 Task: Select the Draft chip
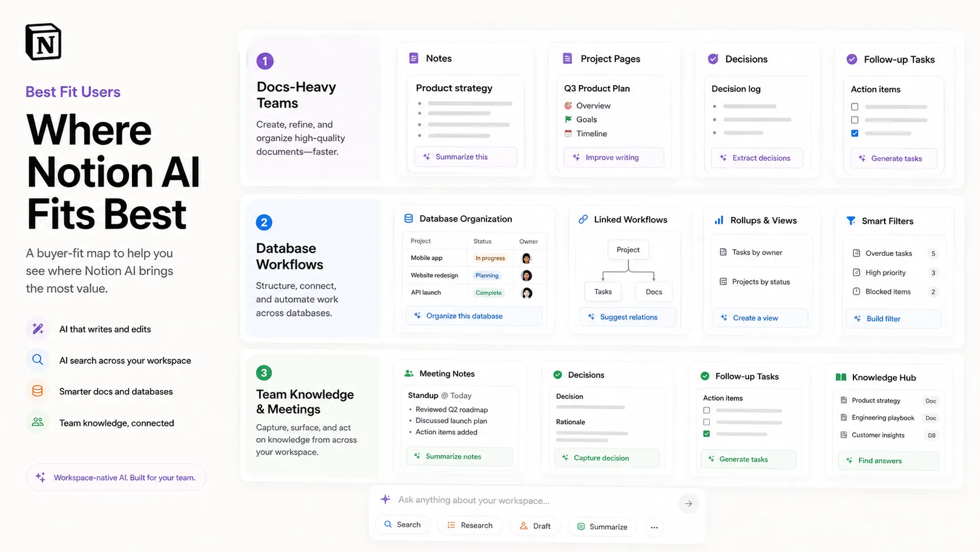(x=535, y=526)
